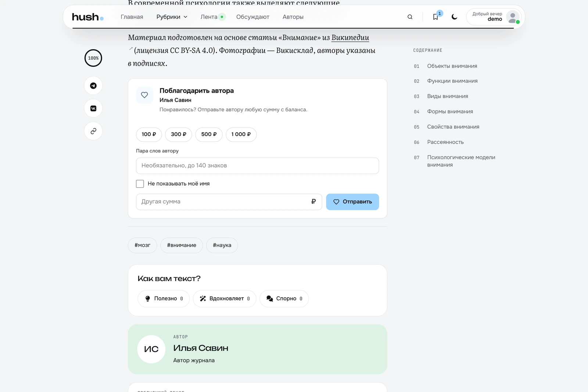Jump to Рассеянность section
Viewport: 588px width, 392px height.
click(x=445, y=142)
